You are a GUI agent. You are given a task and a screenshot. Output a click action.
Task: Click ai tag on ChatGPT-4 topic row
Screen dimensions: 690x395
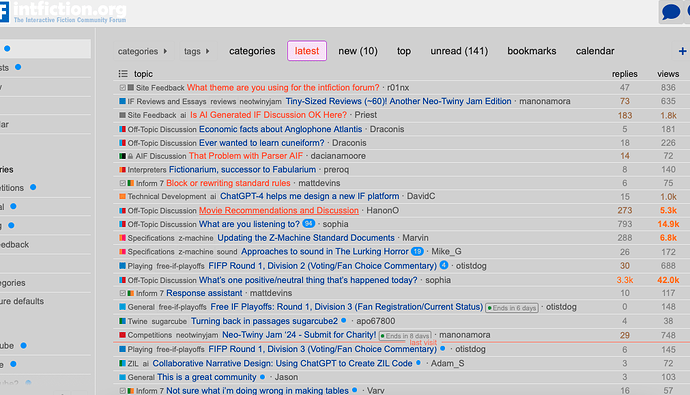[213, 197]
